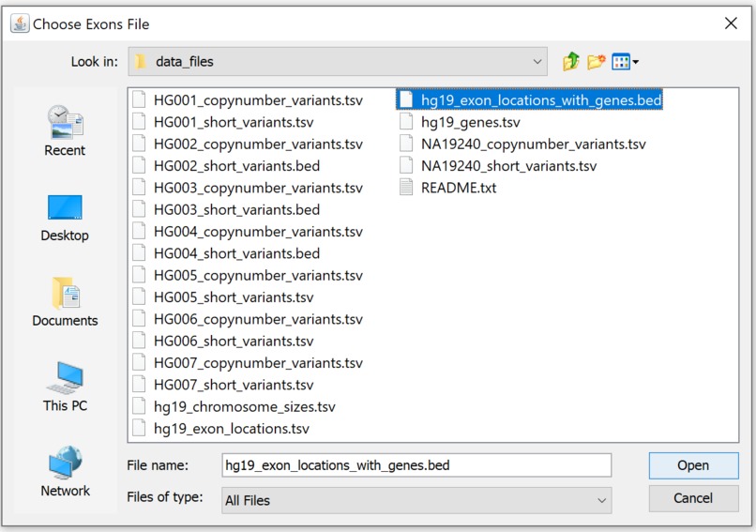Click file icon of README.txt
Image resolution: width=756 pixels, height=532 pixels.
click(x=406, y=187)
